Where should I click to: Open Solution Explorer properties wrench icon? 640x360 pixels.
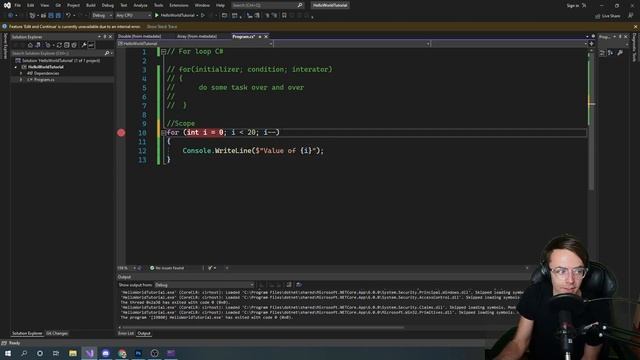84,45
